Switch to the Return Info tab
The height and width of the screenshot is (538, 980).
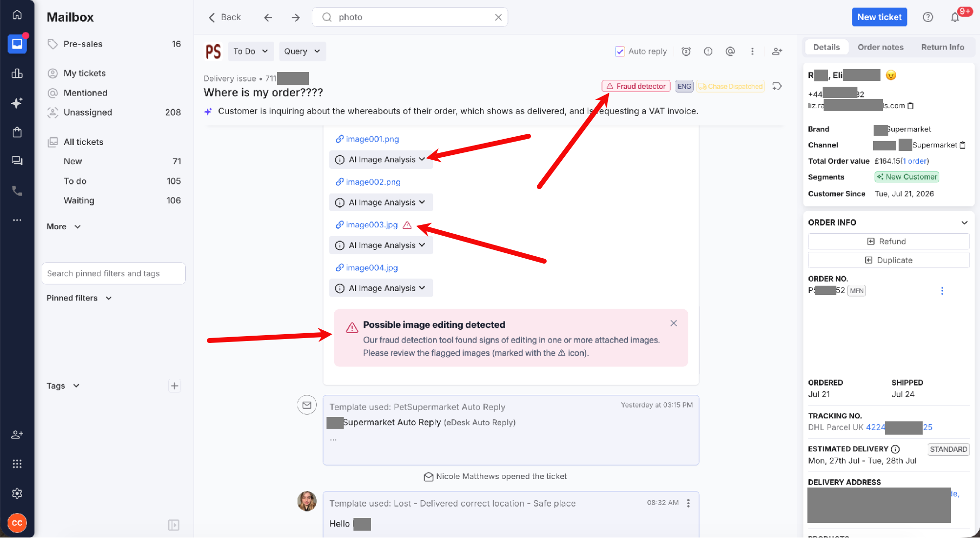(942, 48)
